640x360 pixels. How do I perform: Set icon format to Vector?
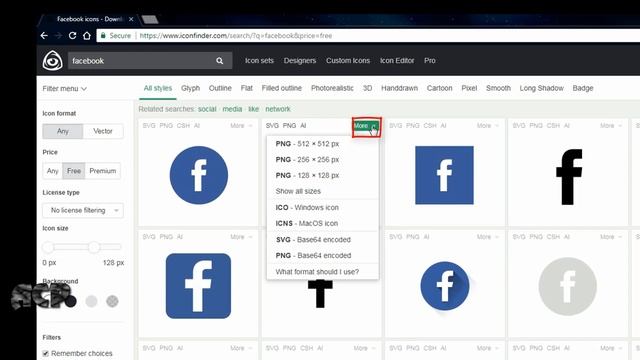tap(103, 131)
